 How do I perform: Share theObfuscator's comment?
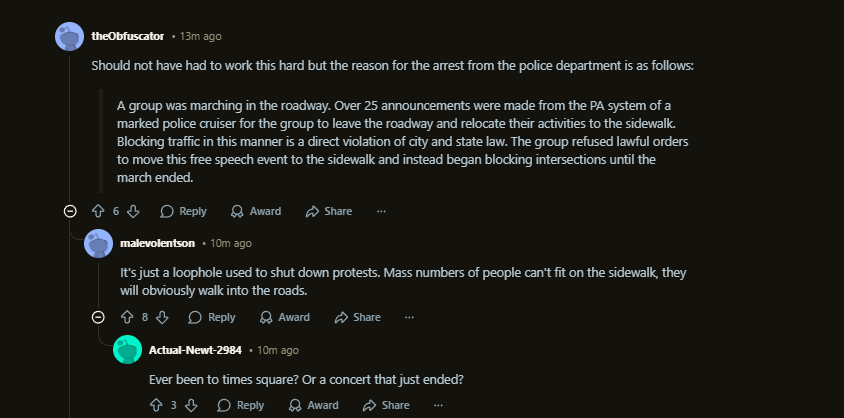pos(329,211)
